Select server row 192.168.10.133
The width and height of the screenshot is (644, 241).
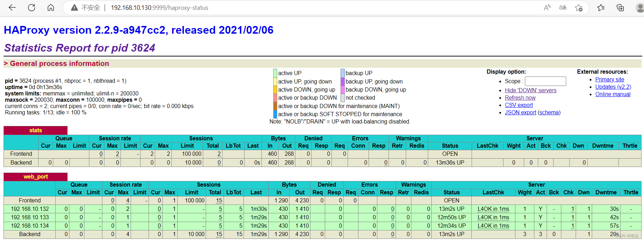(322, 217)
